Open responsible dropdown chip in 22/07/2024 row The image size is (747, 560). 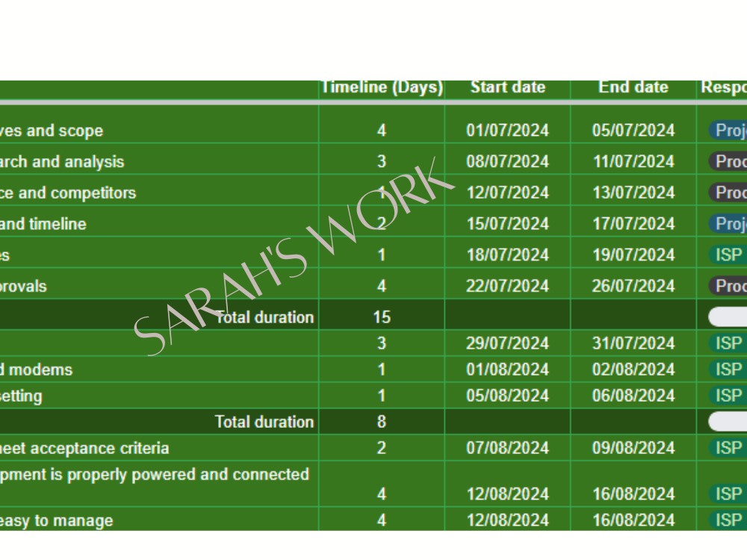[728, 286]
